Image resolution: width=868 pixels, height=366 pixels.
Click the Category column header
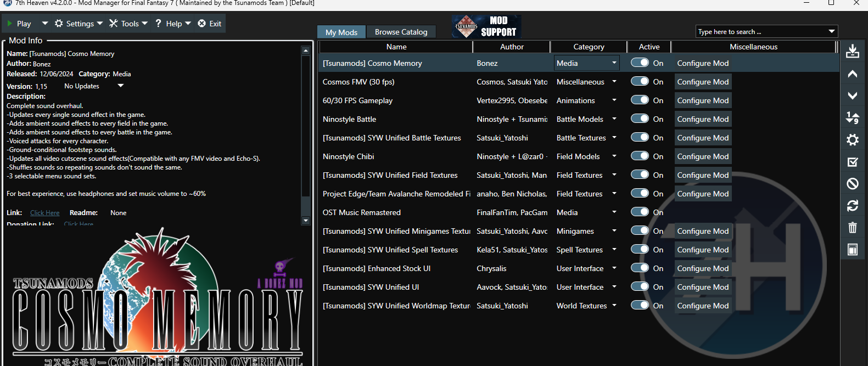click(x=589, y=47)
